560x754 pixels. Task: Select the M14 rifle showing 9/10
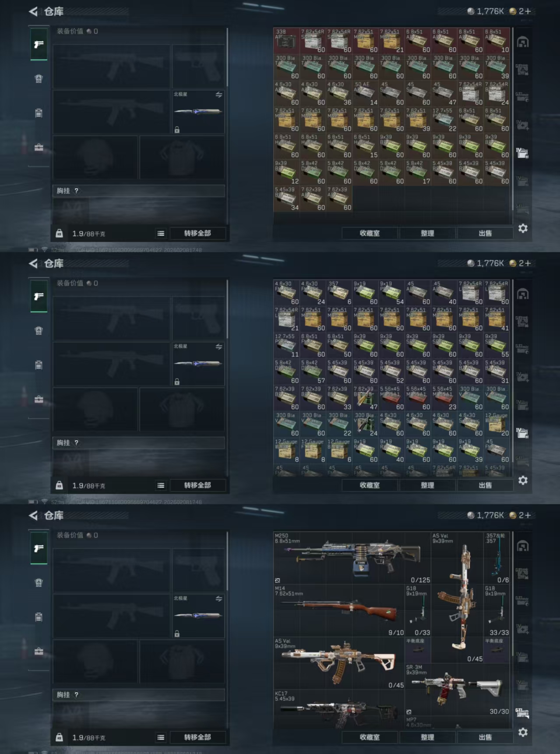click(x=339, y=610)
